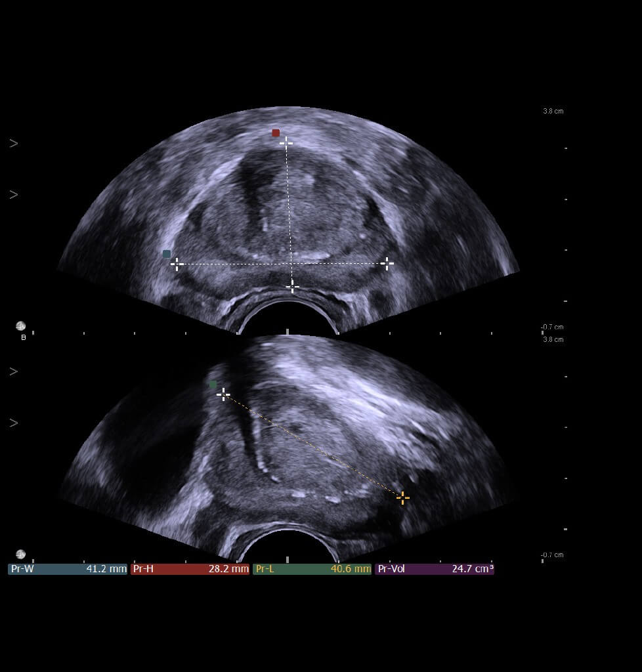This screenshot has height=672, width=642.
Task: Select the right caliper of the width line
Action: 387,264
